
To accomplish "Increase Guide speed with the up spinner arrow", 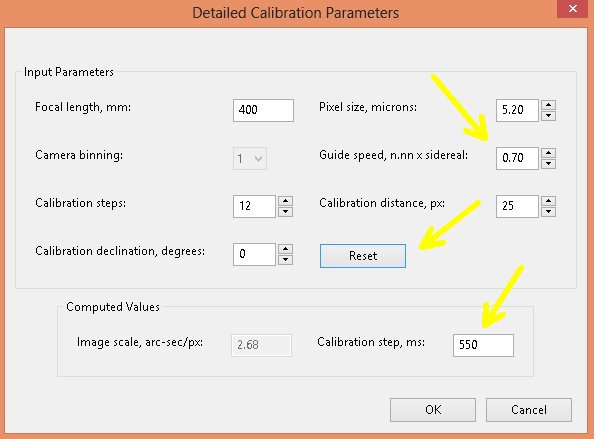I will pyautogui.click(x=549, y=153).
